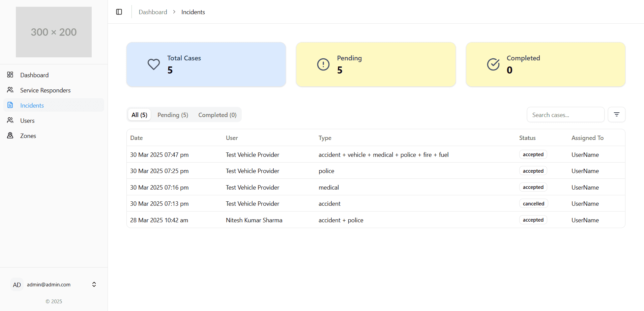This screenshot has height=311, width=644.
Task: Click UserName in the cancelled row
Action: (x=585, y=203)
